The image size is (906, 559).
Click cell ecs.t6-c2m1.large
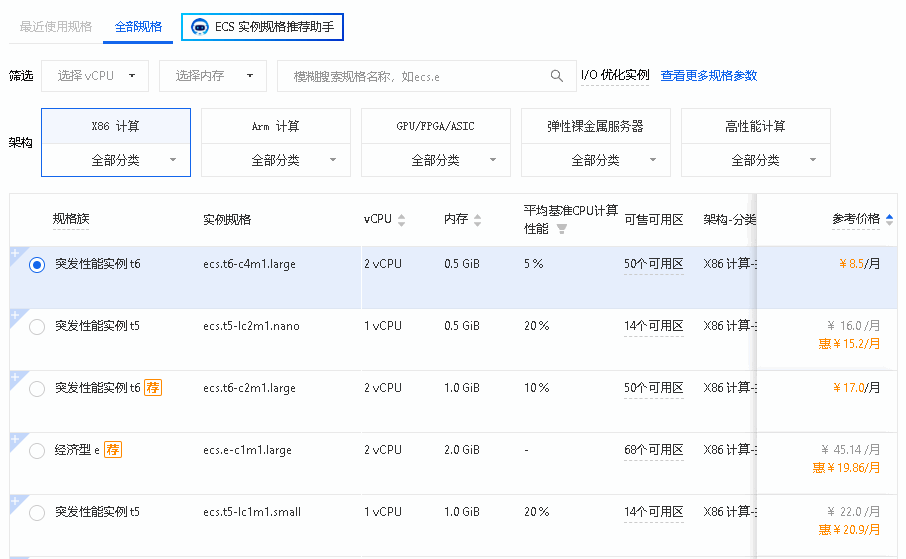[x=249, y=388]
